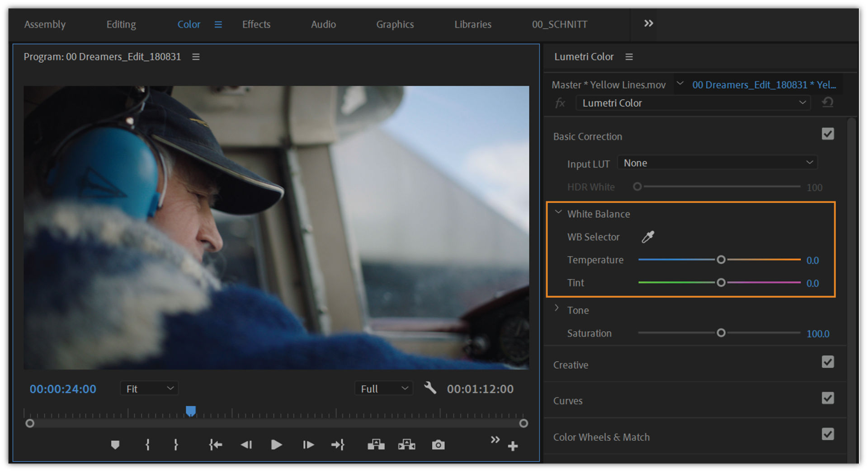Click the Color Wheels & Match heading
The height and width of the screenshot is (472, 868).
point(601,437)
